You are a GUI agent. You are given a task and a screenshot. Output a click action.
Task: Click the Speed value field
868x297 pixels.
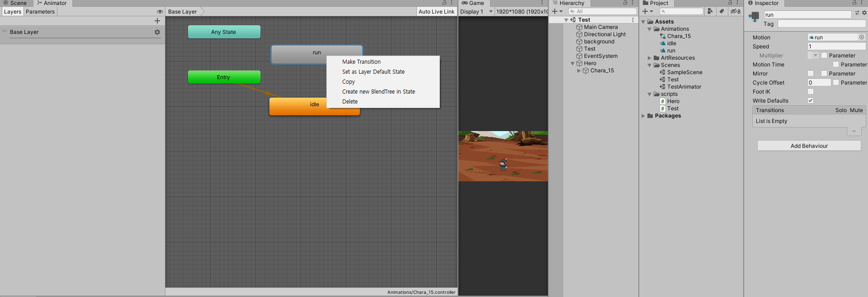tap(836, 46)
